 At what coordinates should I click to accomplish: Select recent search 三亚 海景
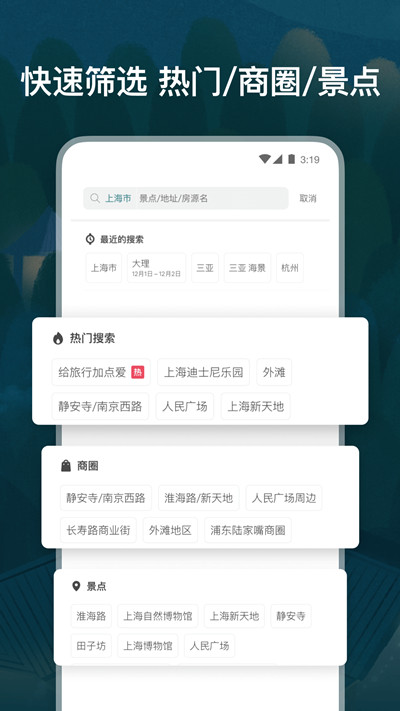point(247,268)
